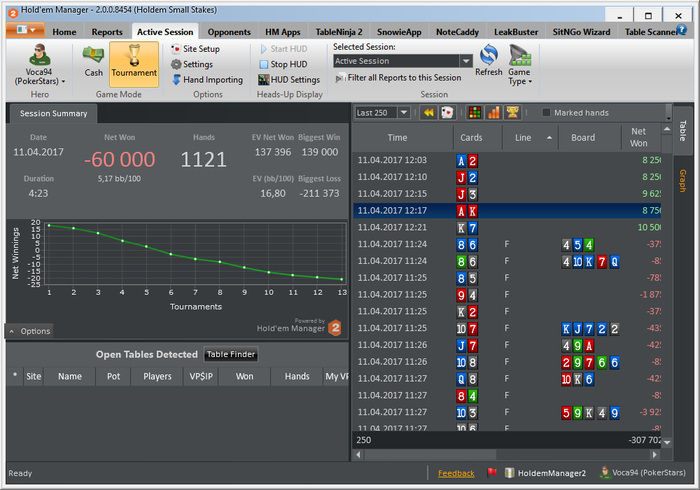
Task: Select the Session Summary tab
Action: coord(53,113)
